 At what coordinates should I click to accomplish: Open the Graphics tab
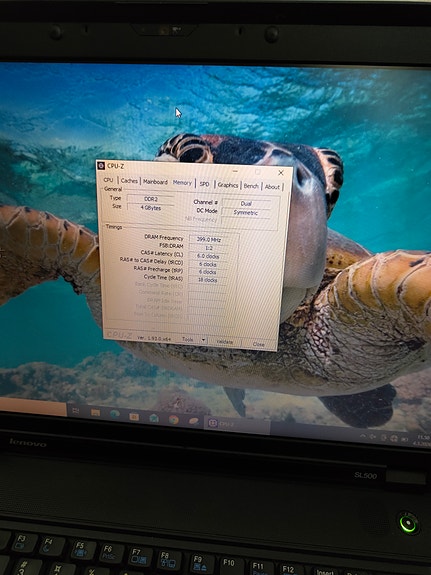[x=228, y=185]
